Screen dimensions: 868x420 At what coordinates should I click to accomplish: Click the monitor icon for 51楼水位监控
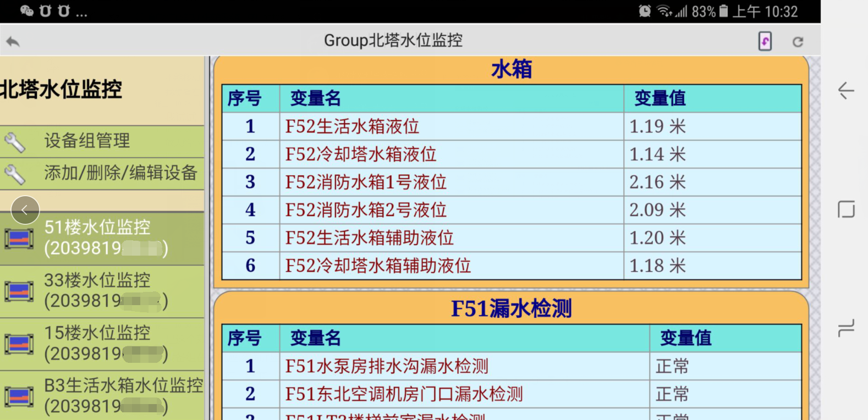[19, 239]
